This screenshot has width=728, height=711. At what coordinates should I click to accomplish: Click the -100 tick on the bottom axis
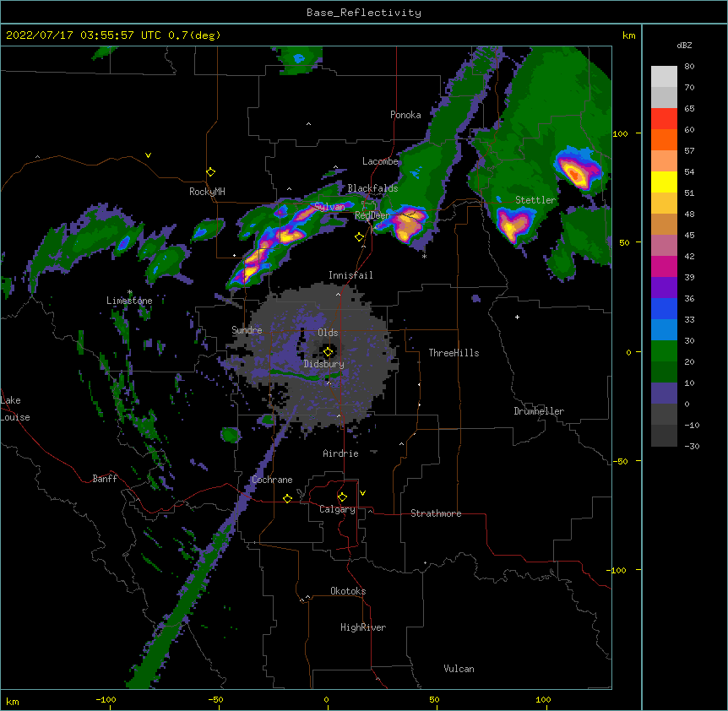(x=106, y=699)
